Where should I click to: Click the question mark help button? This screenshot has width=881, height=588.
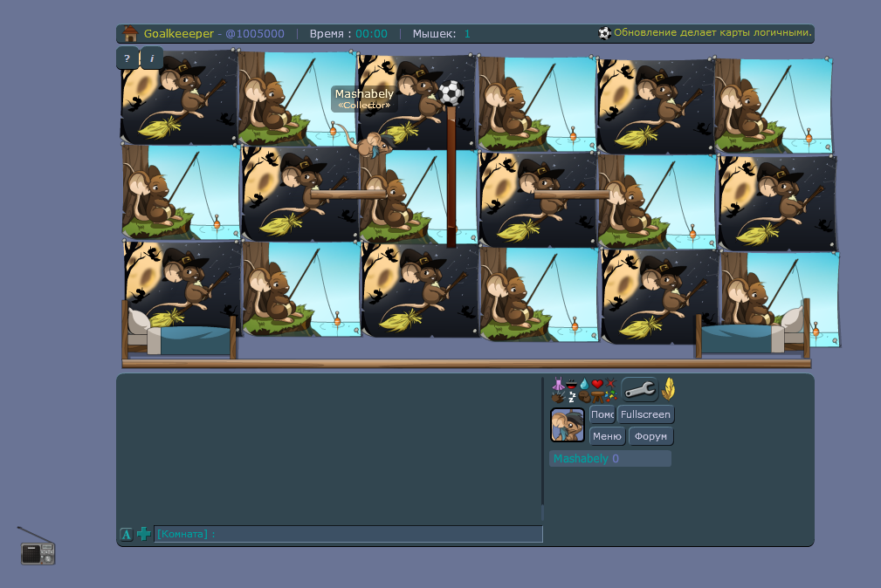(127, 58)
